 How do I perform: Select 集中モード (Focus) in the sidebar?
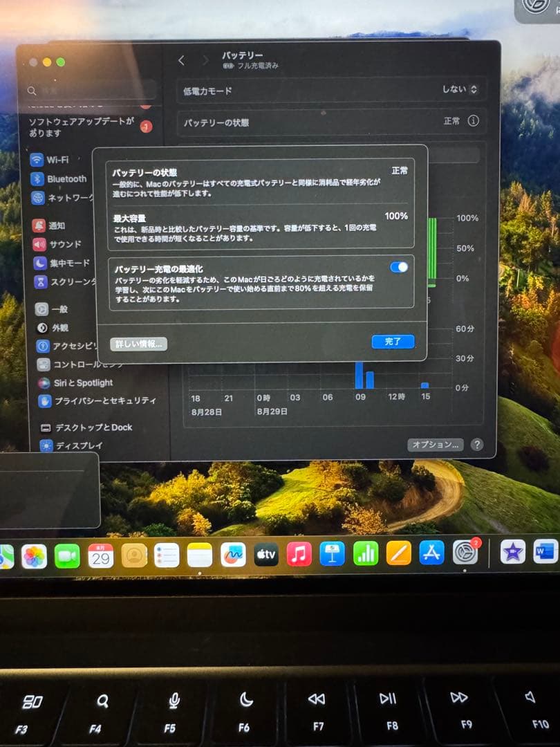click(x=65, y=261)
